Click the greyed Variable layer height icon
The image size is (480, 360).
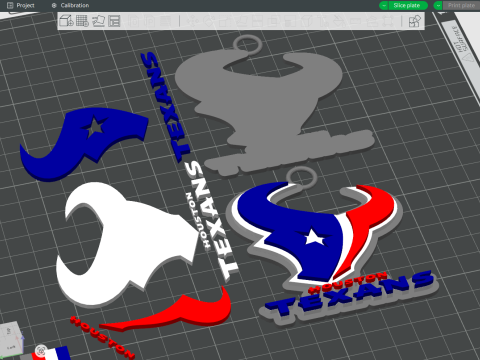click(166, 21)
